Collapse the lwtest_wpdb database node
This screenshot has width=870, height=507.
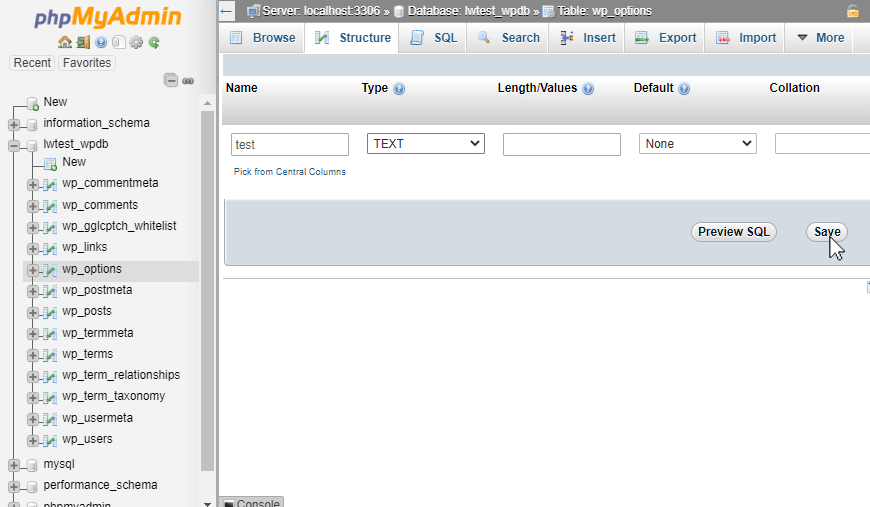14,146
